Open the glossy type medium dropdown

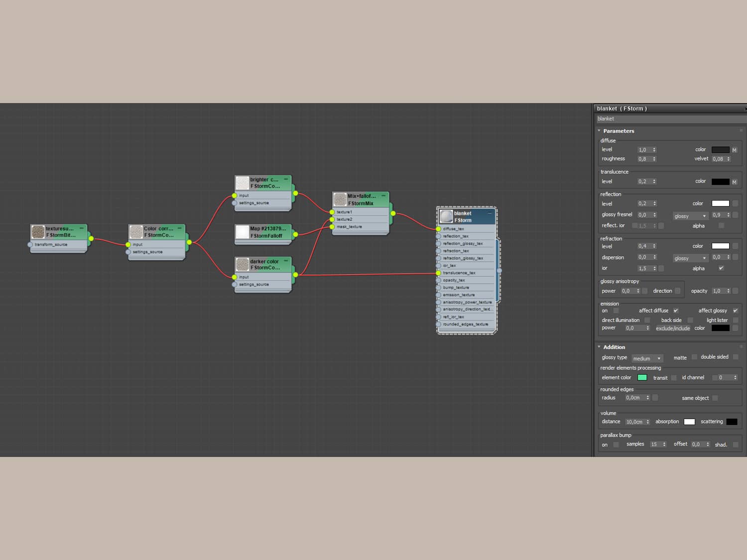647,358
